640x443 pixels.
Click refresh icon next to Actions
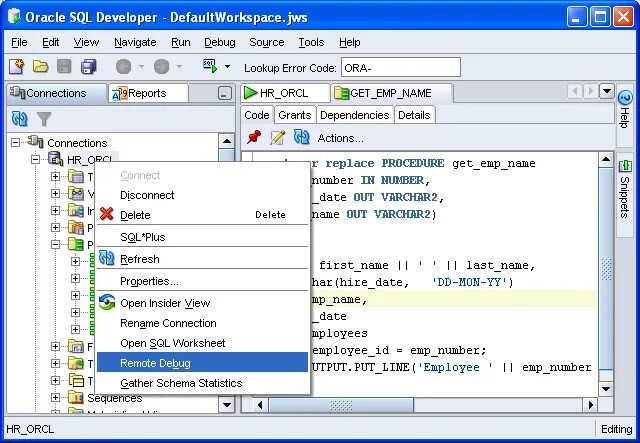[302, 137]
